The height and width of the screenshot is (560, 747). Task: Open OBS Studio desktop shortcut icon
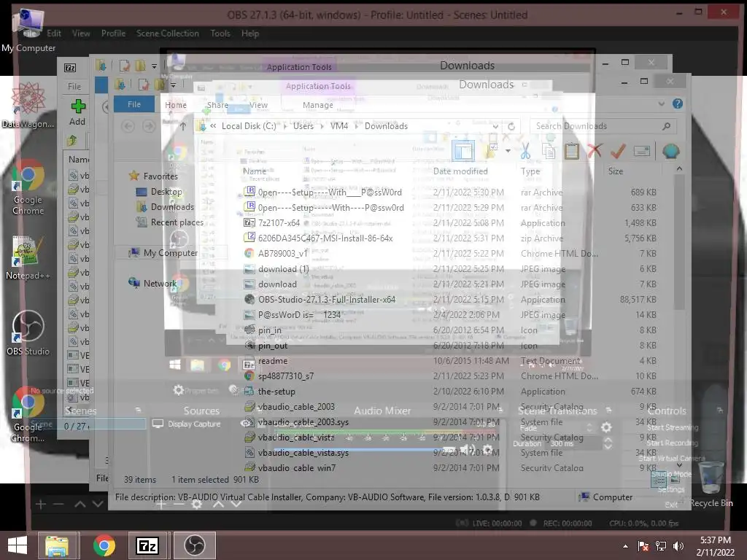pyautogui.click(x=28, y=332)
